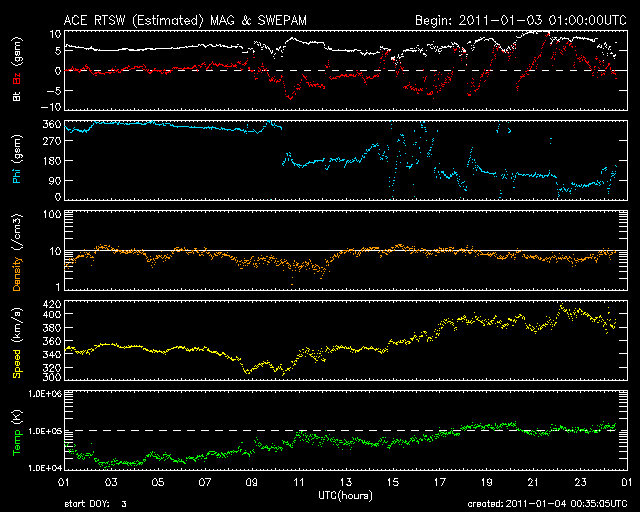Click the '07' hour label on time axis
The width and height of the screenshot is (640, 512).
pos(204,483)
